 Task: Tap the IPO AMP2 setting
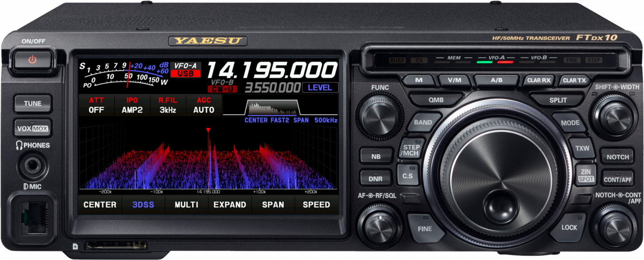click(x=132, y=105)
